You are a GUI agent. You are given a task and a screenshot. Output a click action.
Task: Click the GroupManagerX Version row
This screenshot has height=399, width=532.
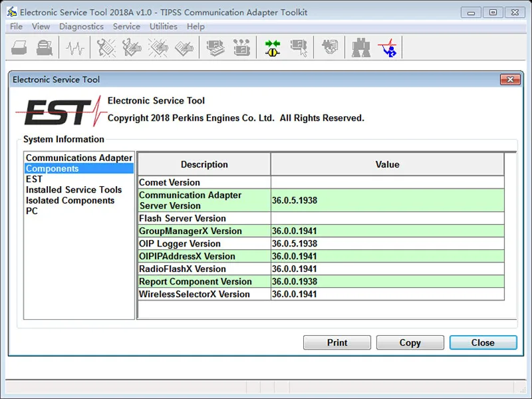tap(321, 231)
